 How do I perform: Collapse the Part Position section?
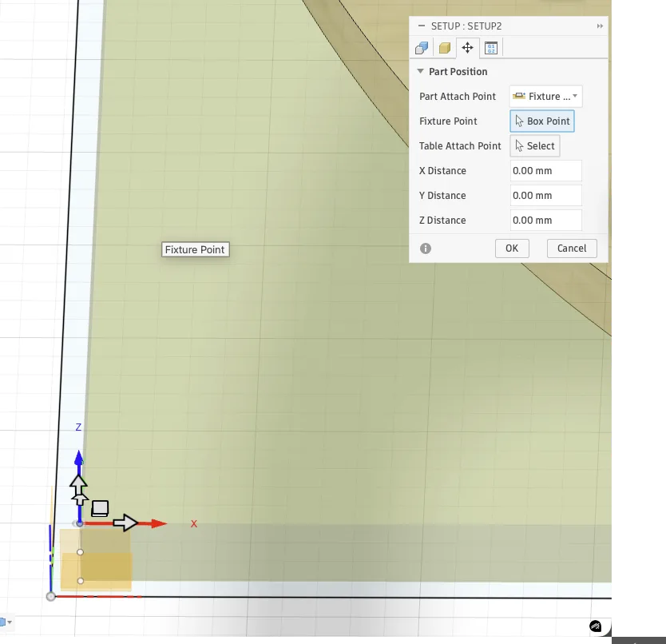point(420,71)
